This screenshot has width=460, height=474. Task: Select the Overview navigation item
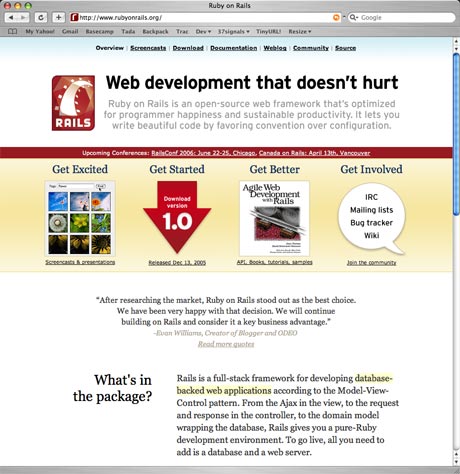110,48
